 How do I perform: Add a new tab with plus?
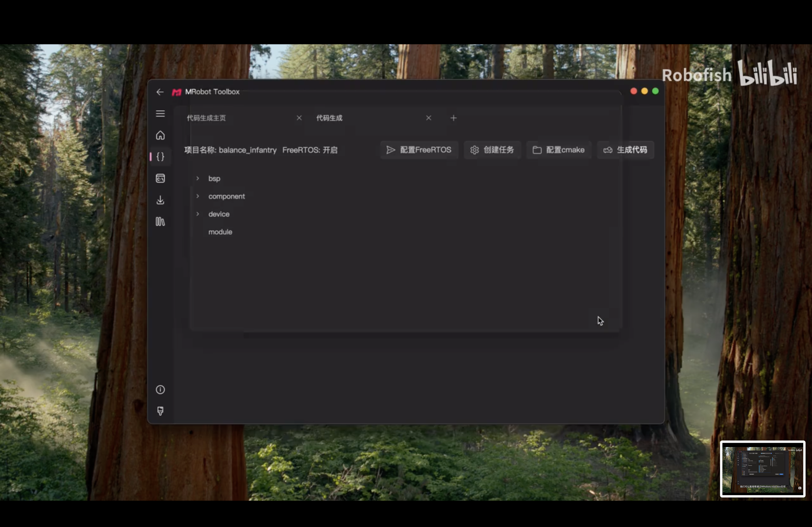454,118
